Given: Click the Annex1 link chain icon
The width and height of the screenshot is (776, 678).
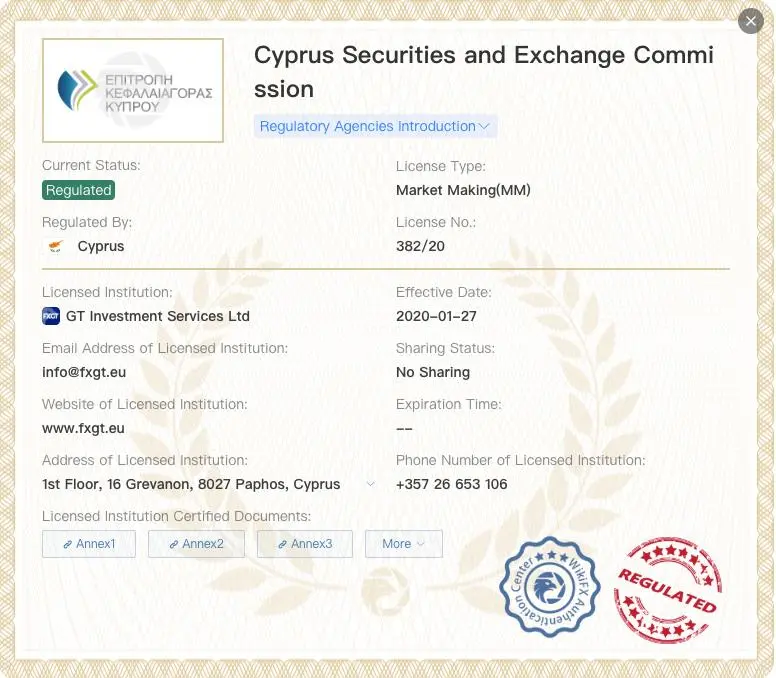Looking at the screenshot, I should point(68,544).
